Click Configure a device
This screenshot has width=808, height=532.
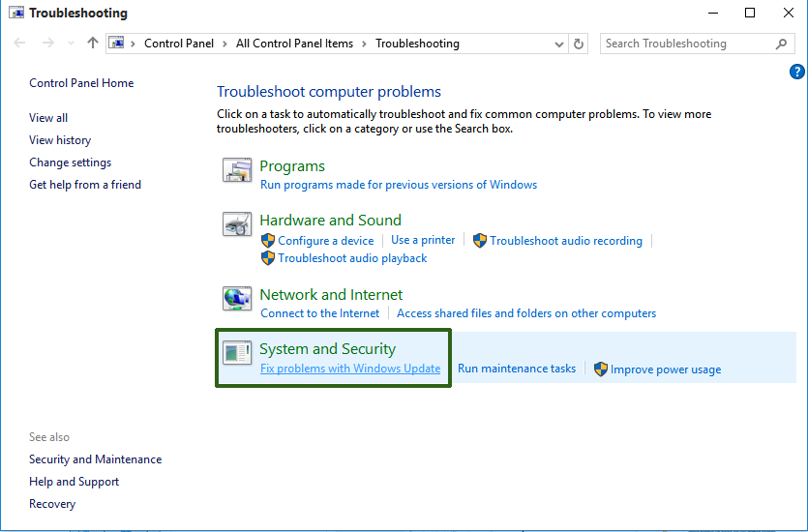pyautogui.click(x=326, y=241)
